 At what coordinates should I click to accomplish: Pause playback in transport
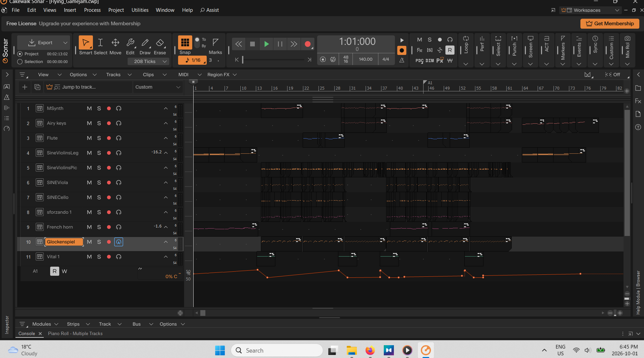coord(280,44)
